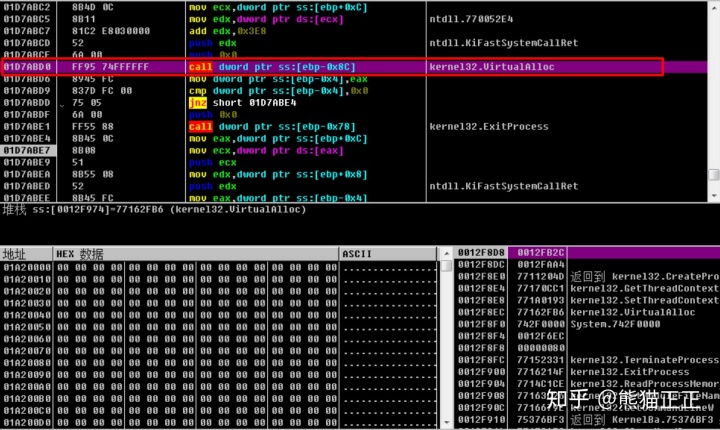The height and width of the screenshot is (430, 720).
Task: Click the 地址 column header in dump
Action: (x=26, y=254)
